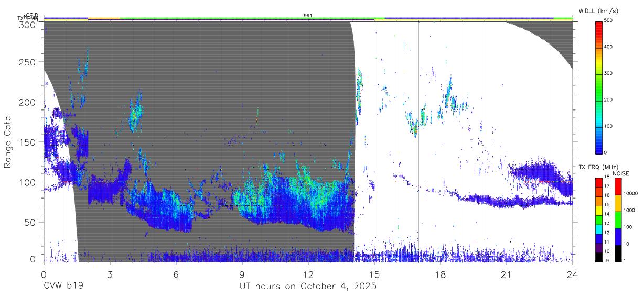644x297 pixels.
Task: Click the 150 tick on Range Gate axis
Action: point(28,142)
